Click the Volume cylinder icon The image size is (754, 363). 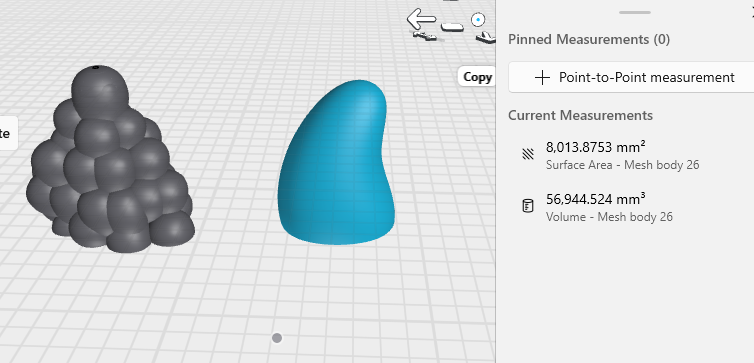[x=528, y=206]
